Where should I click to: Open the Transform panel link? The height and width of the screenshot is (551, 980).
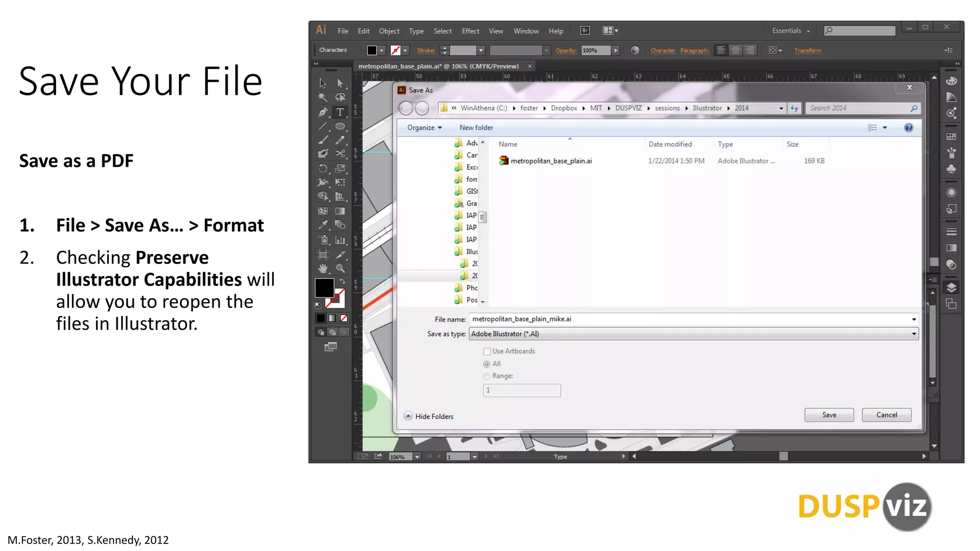[807, 50]
